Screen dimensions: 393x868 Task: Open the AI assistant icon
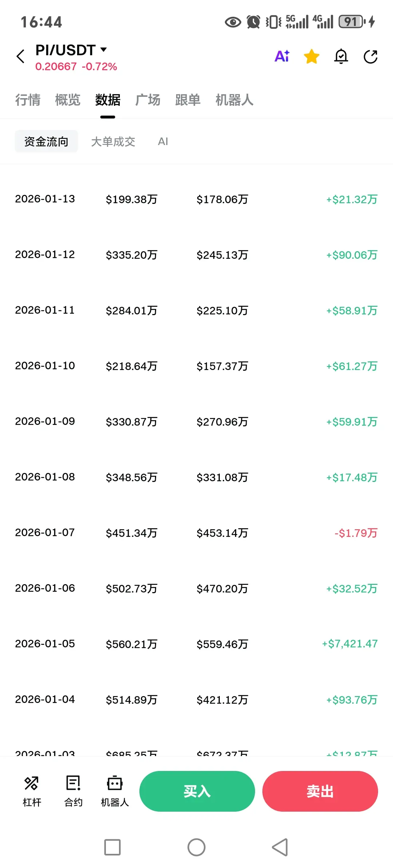point(282,56)
